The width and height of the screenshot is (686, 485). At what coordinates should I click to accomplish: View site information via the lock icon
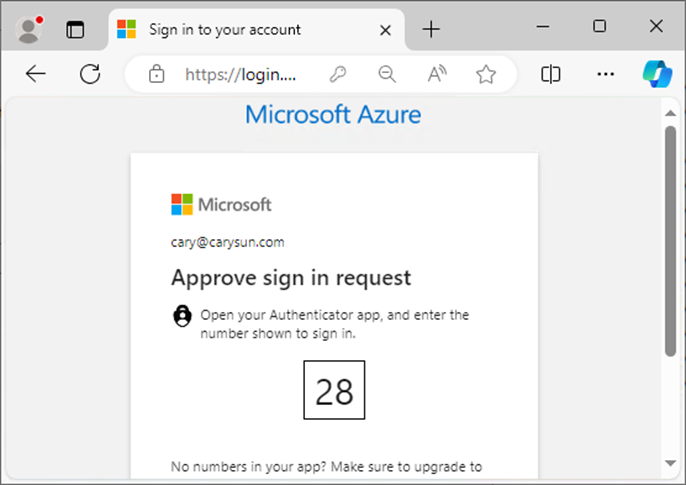click(156, 74)
